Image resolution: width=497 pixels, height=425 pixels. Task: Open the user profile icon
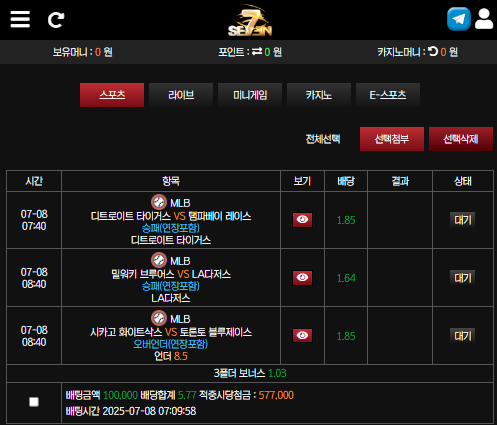pos(484,19)
